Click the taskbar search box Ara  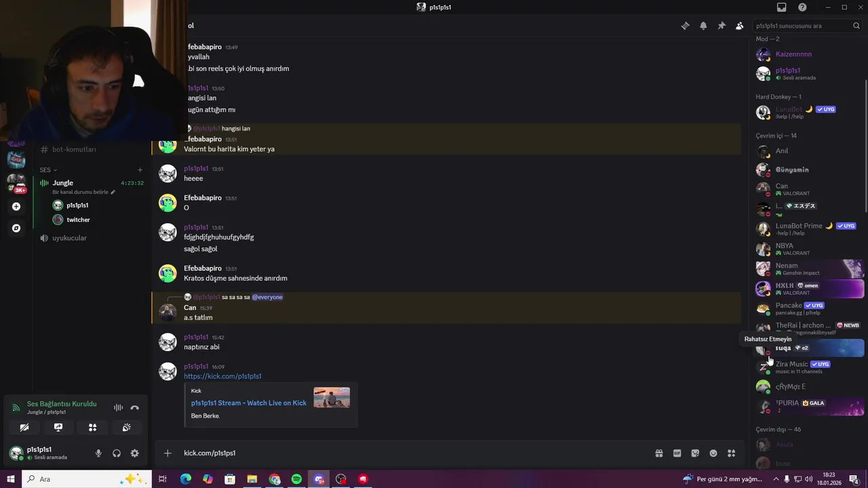88,479
